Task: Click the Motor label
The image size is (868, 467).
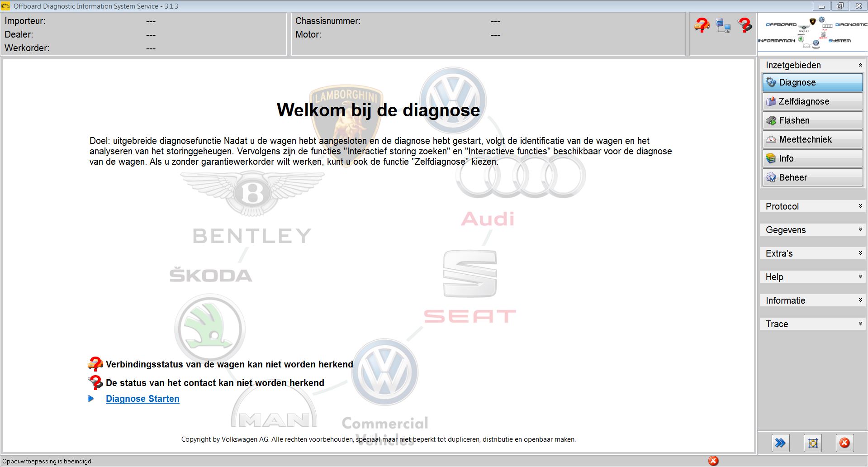Action: point(308,34)
